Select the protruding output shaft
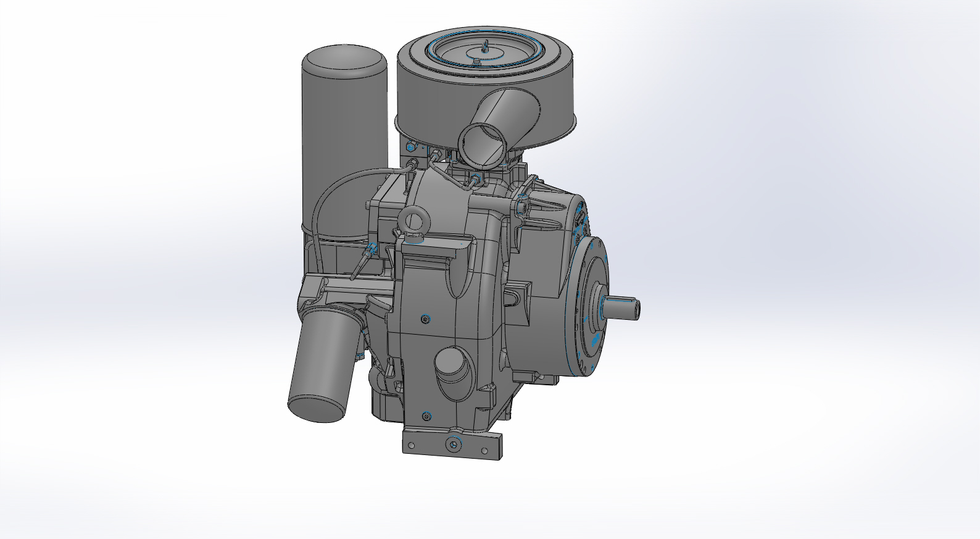Screen dimensions: 980x539 [x=621, y=307]
